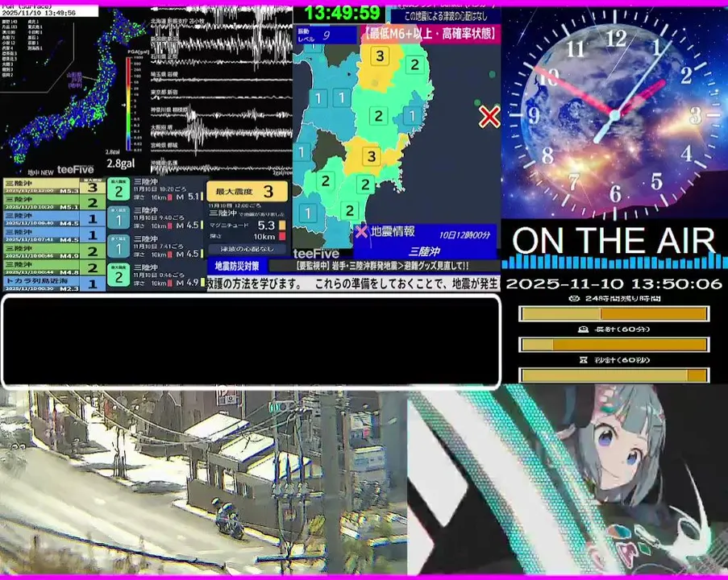
Task: Click the green 13:49:59 digital clock
Action: coord(342,13)
